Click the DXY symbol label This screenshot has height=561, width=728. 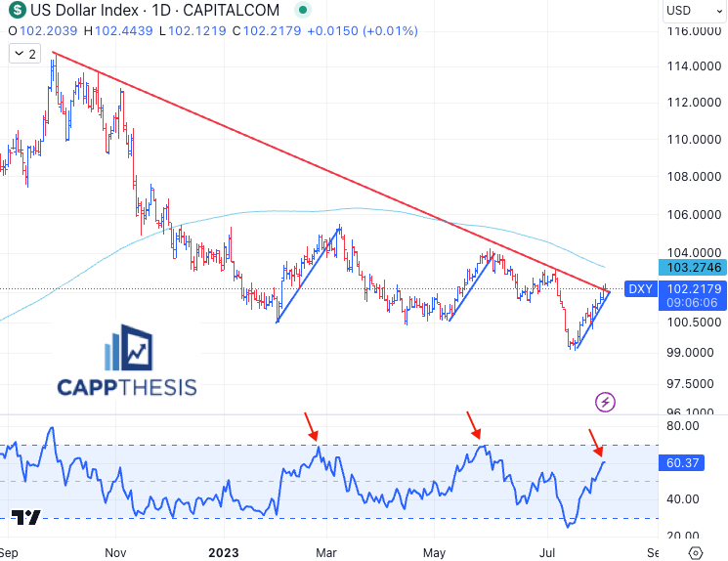pos(640,288)
